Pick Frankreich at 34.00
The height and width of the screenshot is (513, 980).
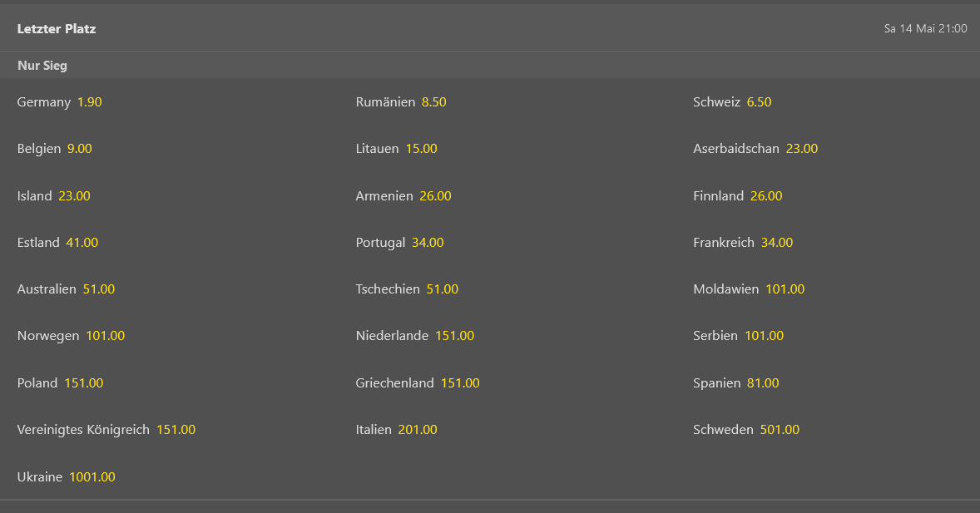[x=743, y=243]
